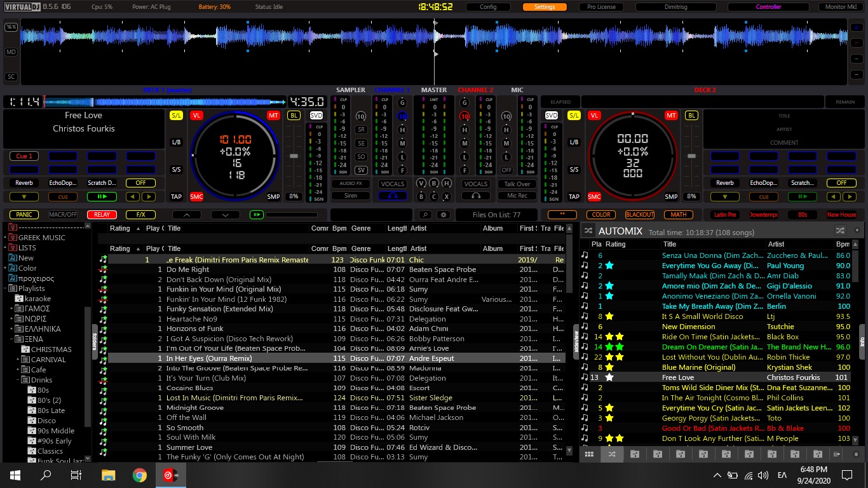This screenshot has width=868, height=488.
Task: Open Windows notification center icon
Action: (847, 475)
